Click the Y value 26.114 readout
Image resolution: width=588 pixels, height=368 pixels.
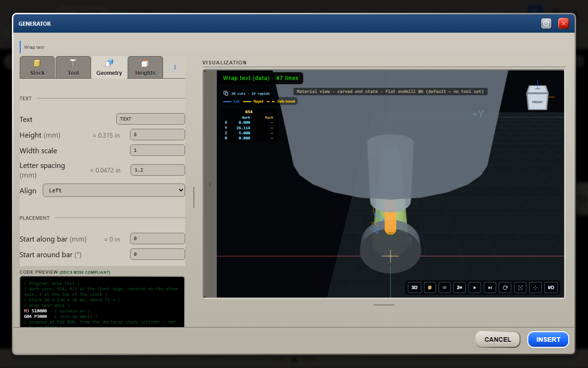(x=243, y=128)
